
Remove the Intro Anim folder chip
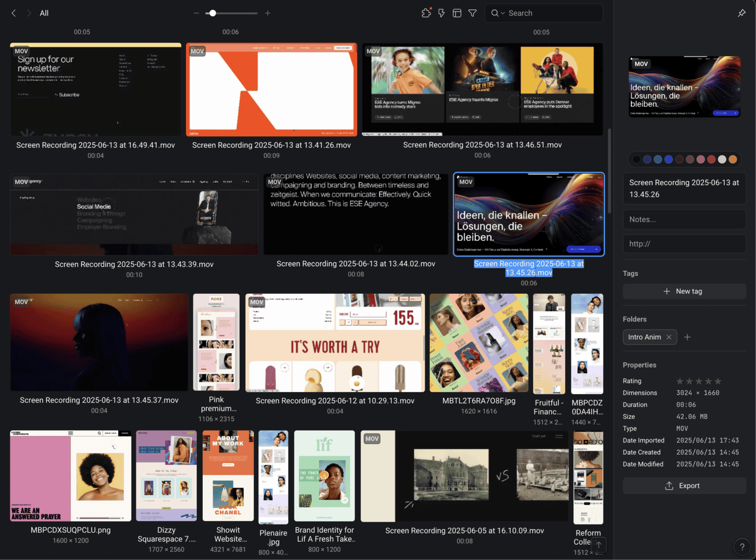pos(669,337)
